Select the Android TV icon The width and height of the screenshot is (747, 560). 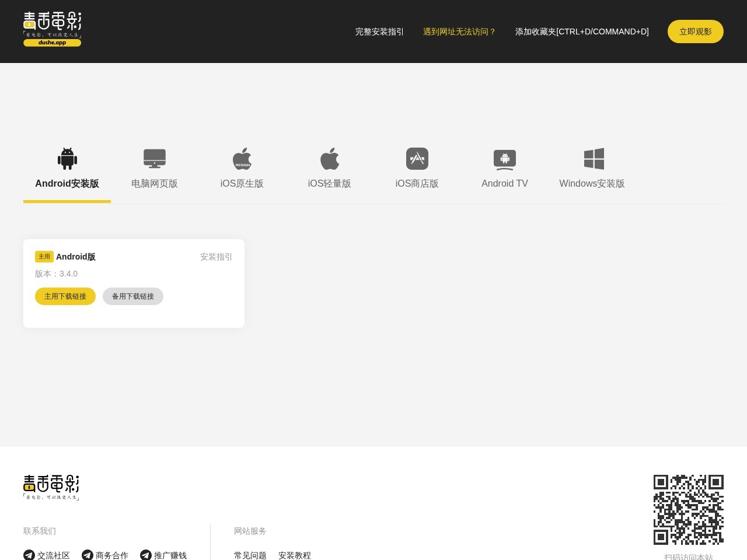(x=505, y=159)
